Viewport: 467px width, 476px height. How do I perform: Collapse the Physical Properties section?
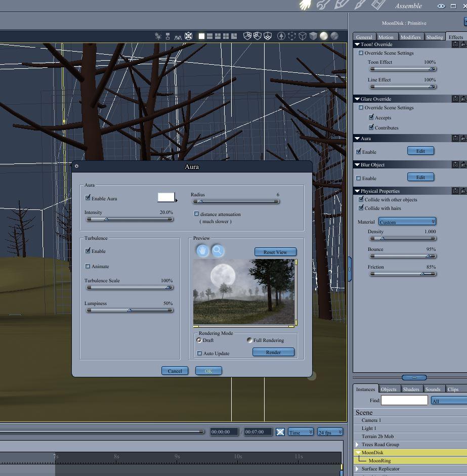click(x=357, y=191)
